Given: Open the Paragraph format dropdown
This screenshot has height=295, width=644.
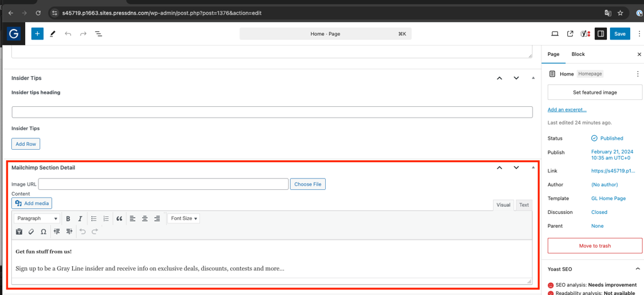Looking at the screenshot, I should [37, 219].
